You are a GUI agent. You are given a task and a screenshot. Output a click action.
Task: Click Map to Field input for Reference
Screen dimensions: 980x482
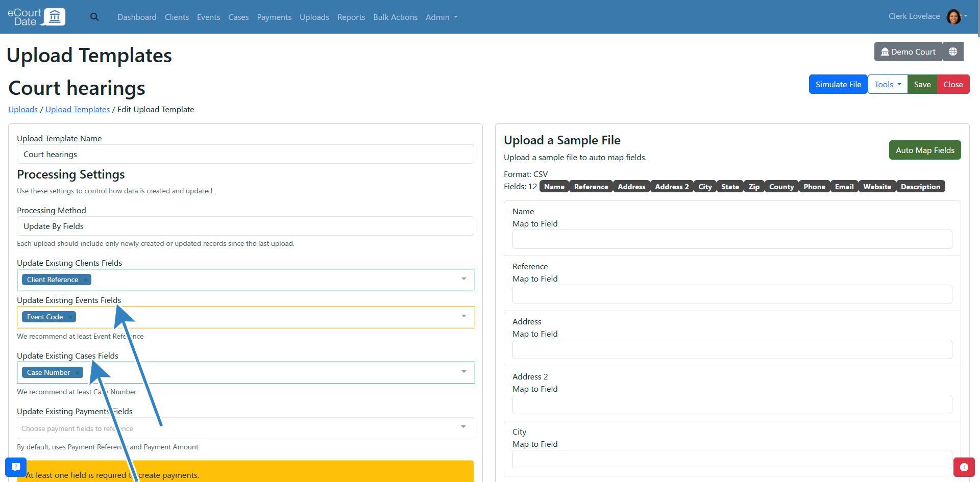coord(732,294)
